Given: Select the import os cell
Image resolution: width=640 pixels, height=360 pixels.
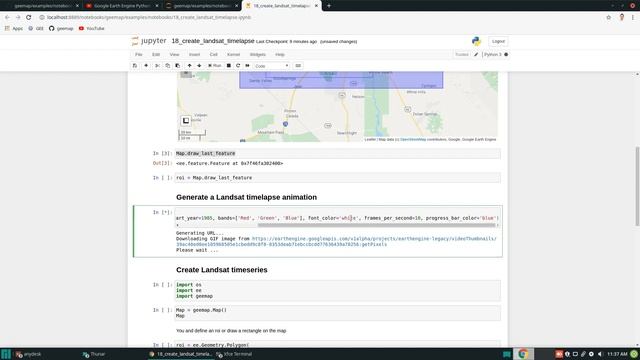Looking at the screenshot, I should point(338,291).
